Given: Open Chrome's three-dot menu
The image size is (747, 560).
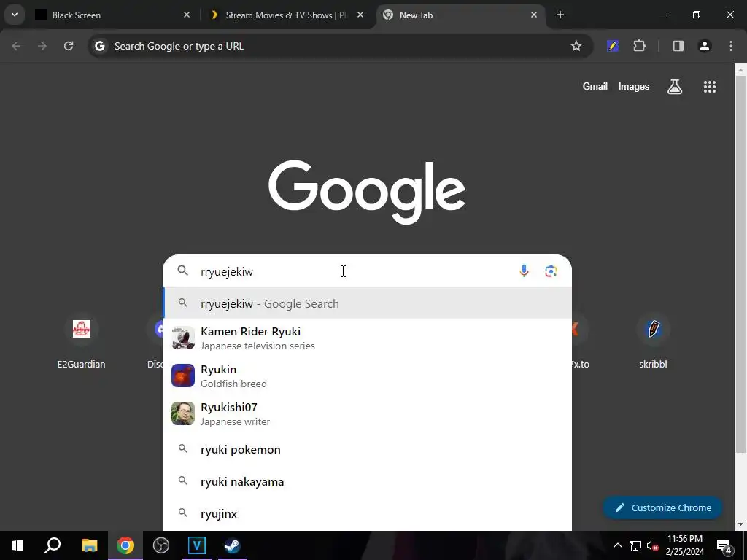Looking at the screenshot, I should [x=731, y=46].
